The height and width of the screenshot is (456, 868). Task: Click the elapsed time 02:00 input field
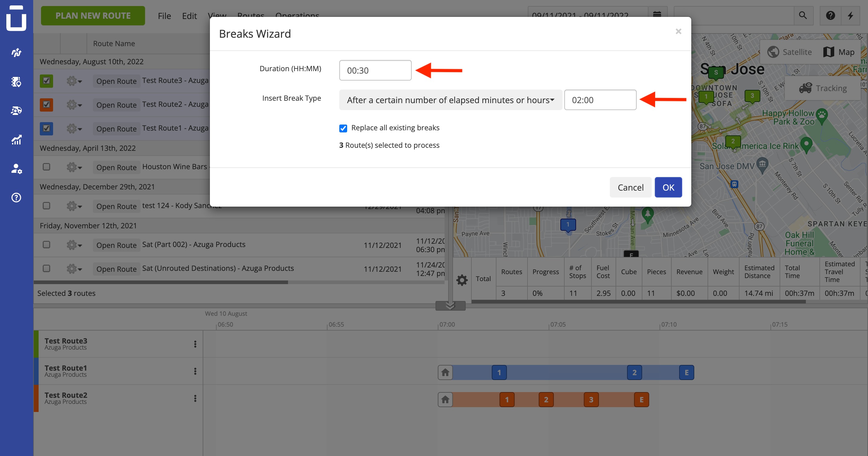(600, 100)
